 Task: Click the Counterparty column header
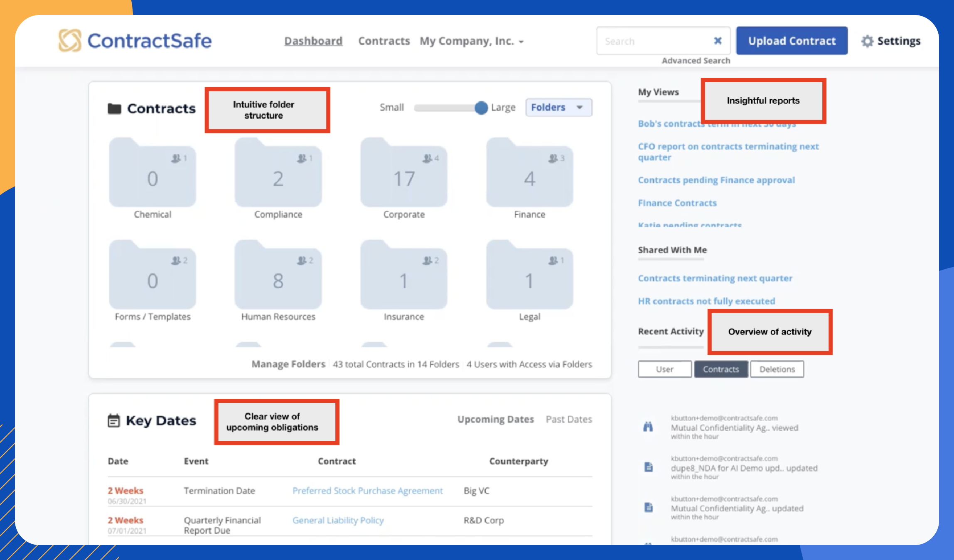click(519, 461)
